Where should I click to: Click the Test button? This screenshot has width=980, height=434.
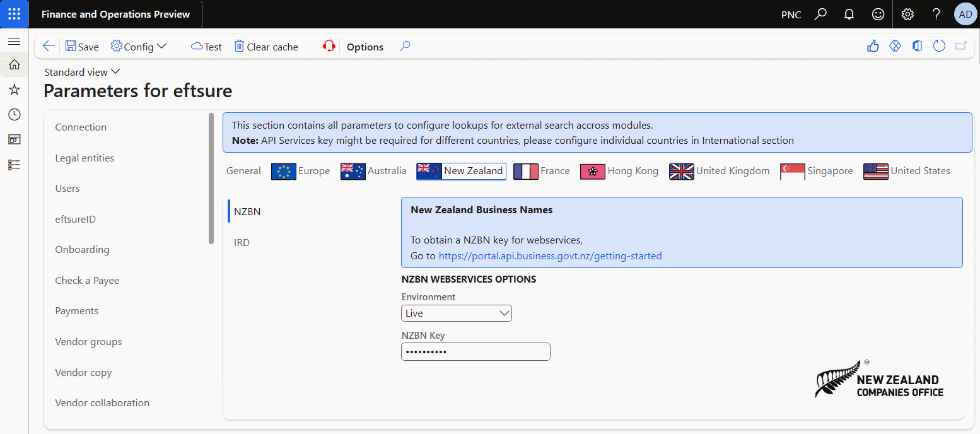pyautogui.click(x=206, y=47)
